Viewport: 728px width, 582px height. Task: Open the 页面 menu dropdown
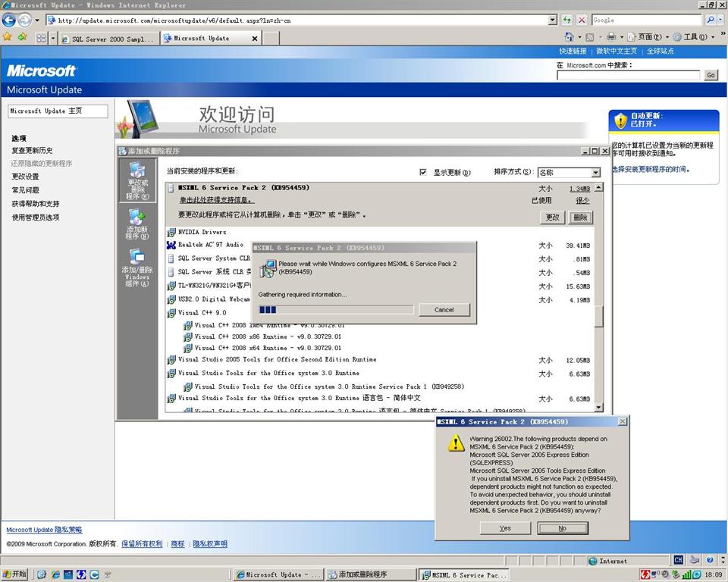point(650,37)
